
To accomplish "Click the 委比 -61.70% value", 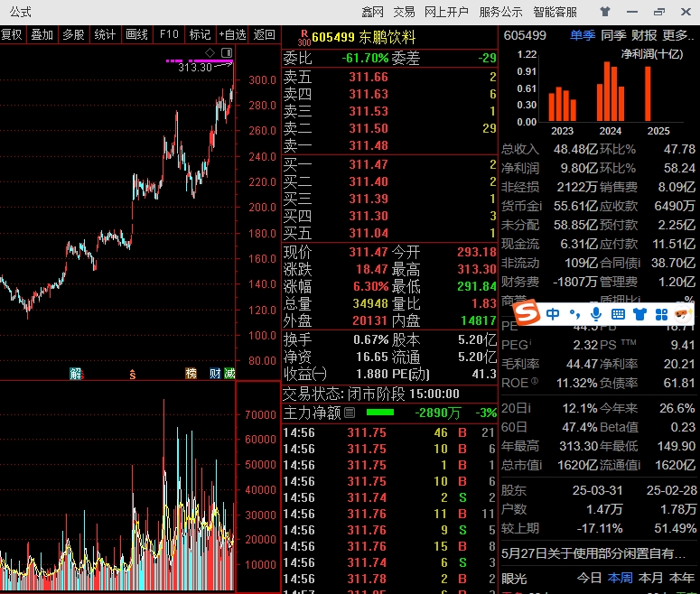I will pos(365,58).
